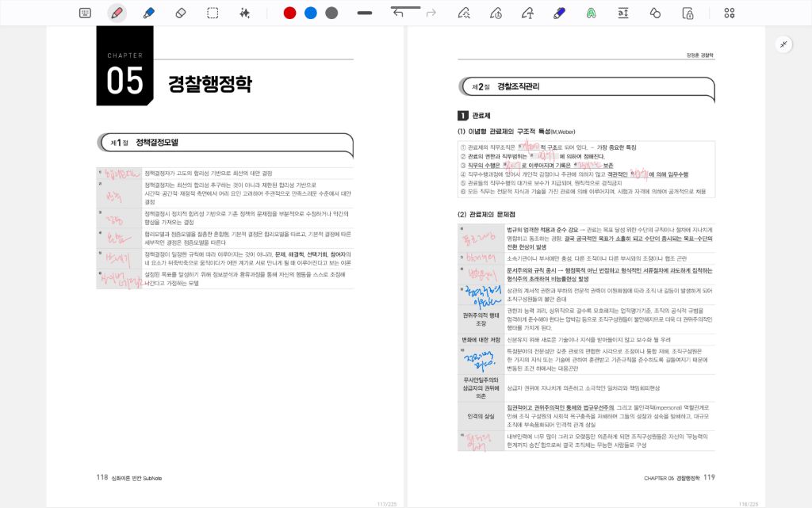Select the eraser tool

click(181, 13)
